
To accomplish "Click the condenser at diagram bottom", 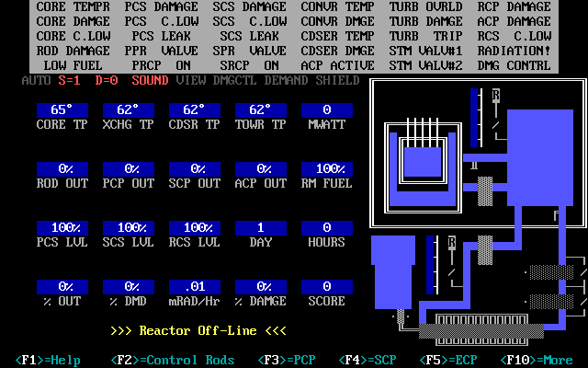I will [x=481, y=331].
